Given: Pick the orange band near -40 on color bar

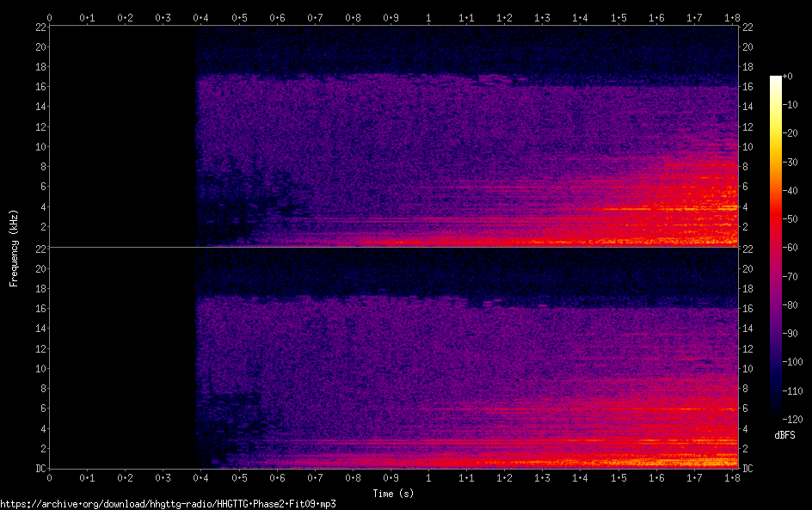Looking at the screenshot, I should tap(776, 191).
